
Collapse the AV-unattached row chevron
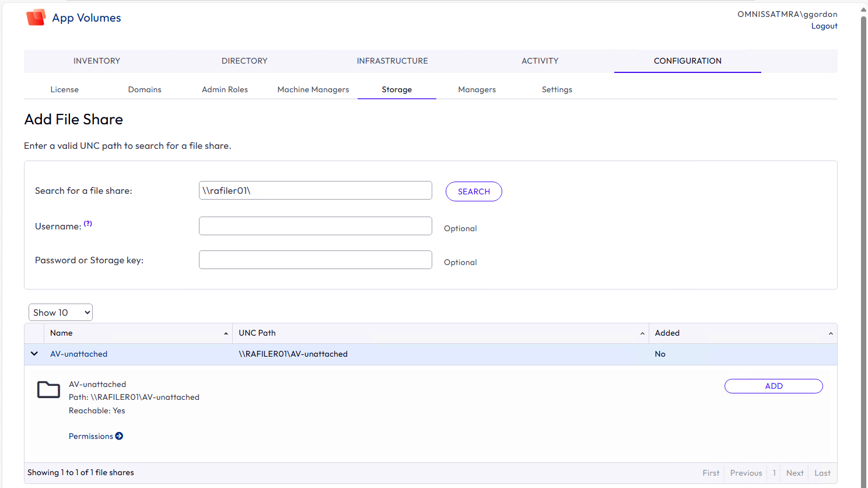34,354
